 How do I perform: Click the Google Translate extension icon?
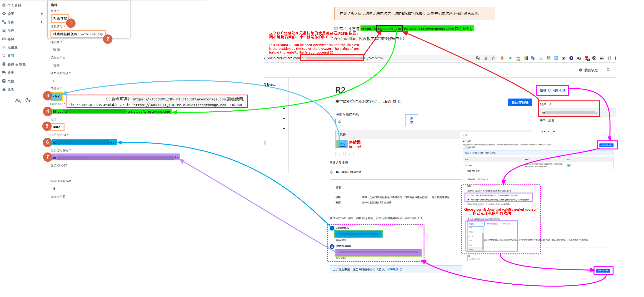click(533, 58)
